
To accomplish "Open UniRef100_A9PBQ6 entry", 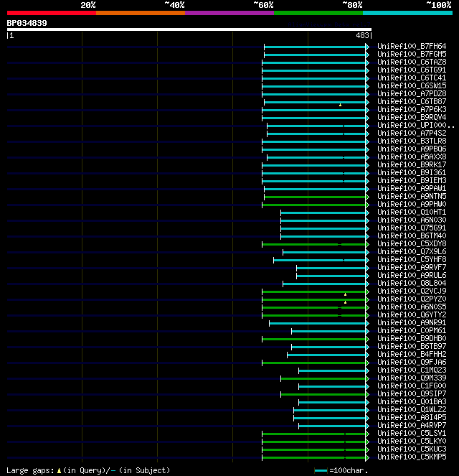I will pos(412,149).
